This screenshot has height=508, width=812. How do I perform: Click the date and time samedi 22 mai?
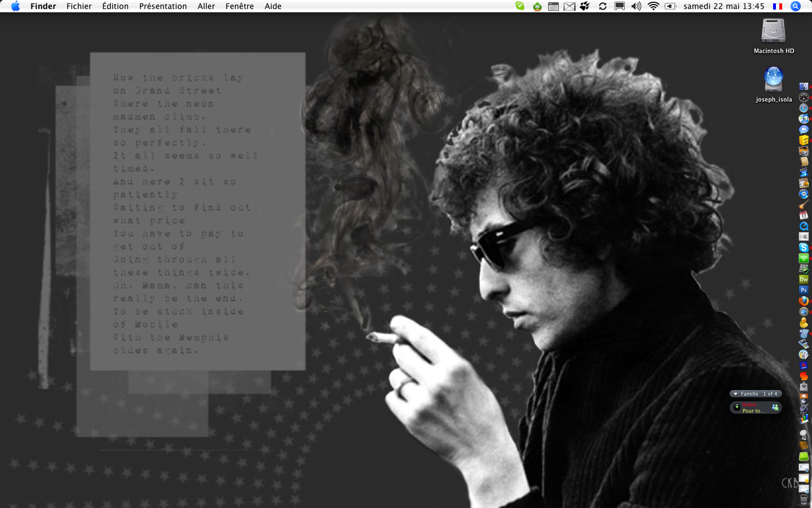[724, 6]
